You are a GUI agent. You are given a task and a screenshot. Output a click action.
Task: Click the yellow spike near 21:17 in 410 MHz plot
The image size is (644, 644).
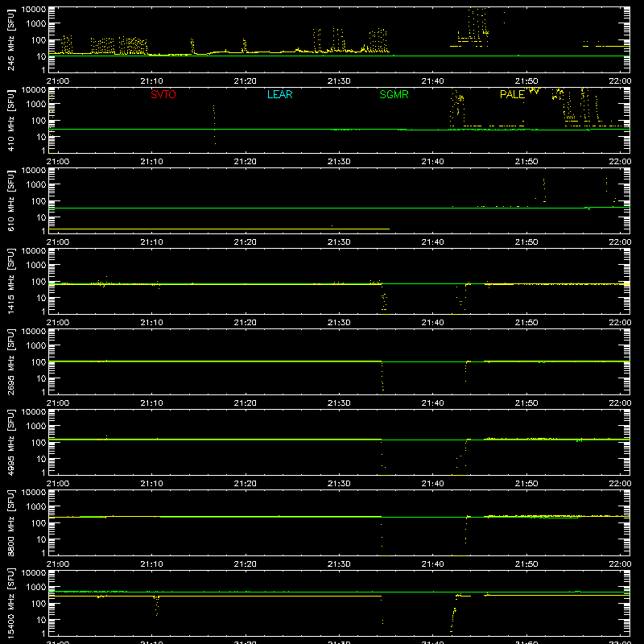pos(214,125)
